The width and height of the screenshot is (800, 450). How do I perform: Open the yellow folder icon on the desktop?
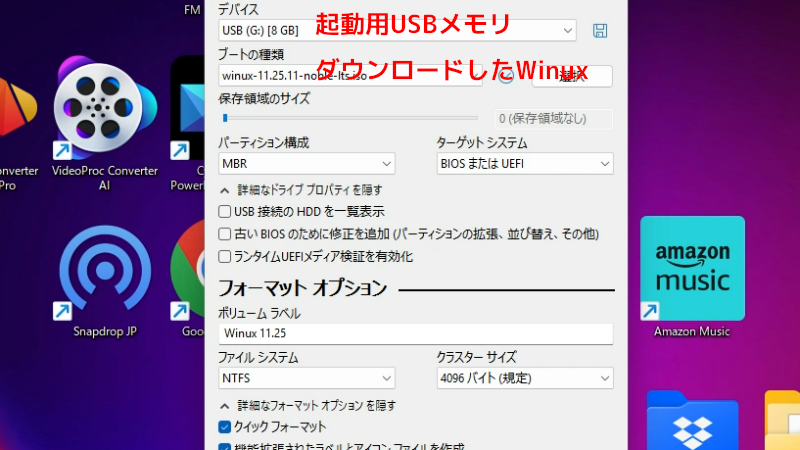[x=782, y=420]
